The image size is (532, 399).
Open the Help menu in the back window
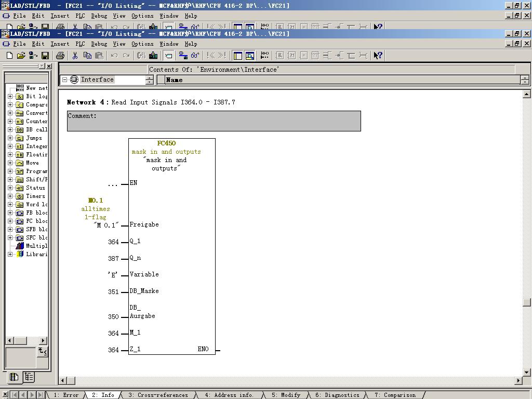click(x=191, y=16)
